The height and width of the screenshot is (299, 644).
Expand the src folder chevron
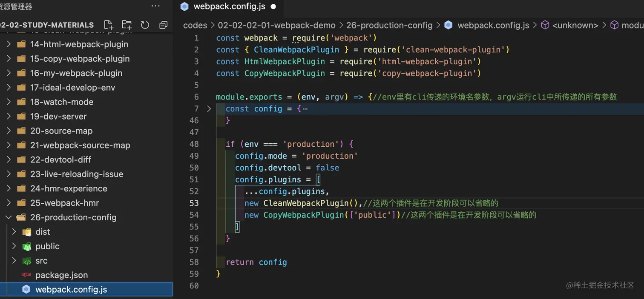click(14, 261)
